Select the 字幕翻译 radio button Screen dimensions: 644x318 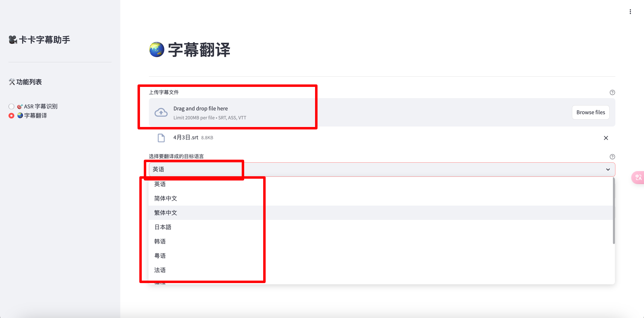[x=11, y=116]
